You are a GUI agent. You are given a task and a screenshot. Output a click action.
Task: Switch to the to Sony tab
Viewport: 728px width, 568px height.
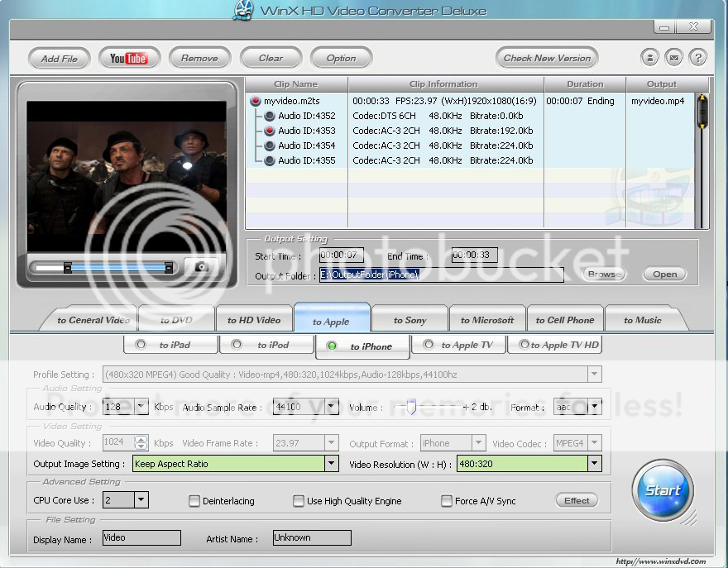point(410,320)
